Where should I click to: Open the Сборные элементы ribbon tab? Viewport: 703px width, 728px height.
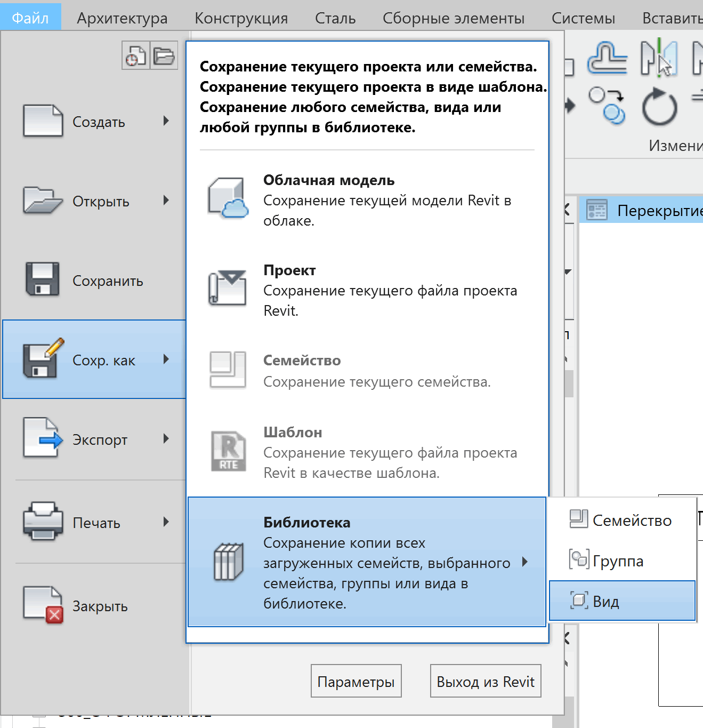click(x=454, y=18)
